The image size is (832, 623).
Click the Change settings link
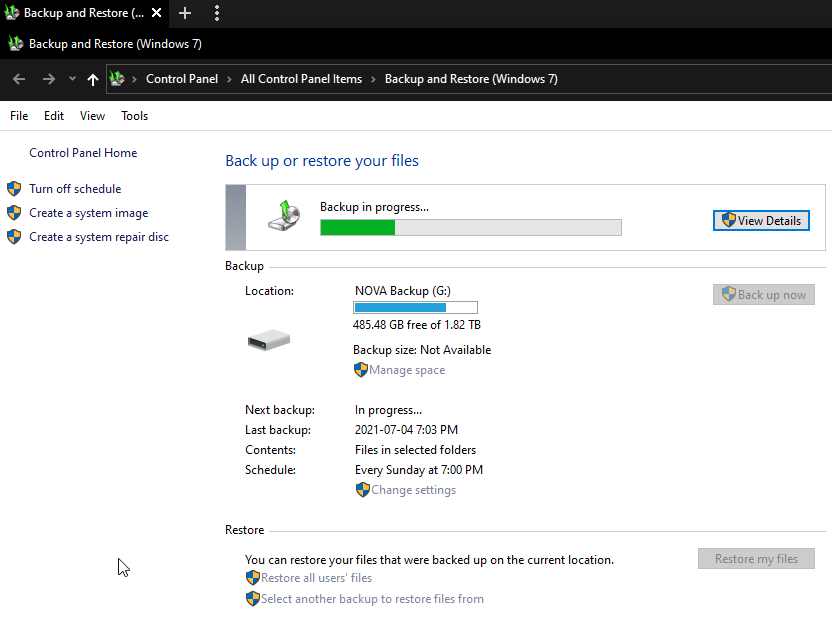pyautogui.click(x=413, y=490)
